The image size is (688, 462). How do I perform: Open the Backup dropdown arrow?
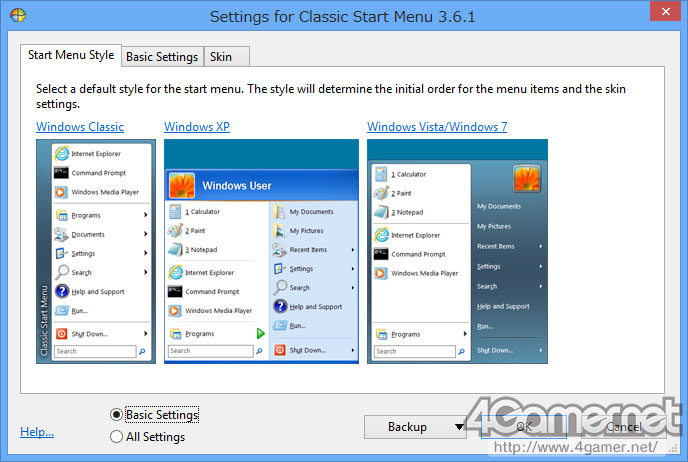click(x=459, y=427)
